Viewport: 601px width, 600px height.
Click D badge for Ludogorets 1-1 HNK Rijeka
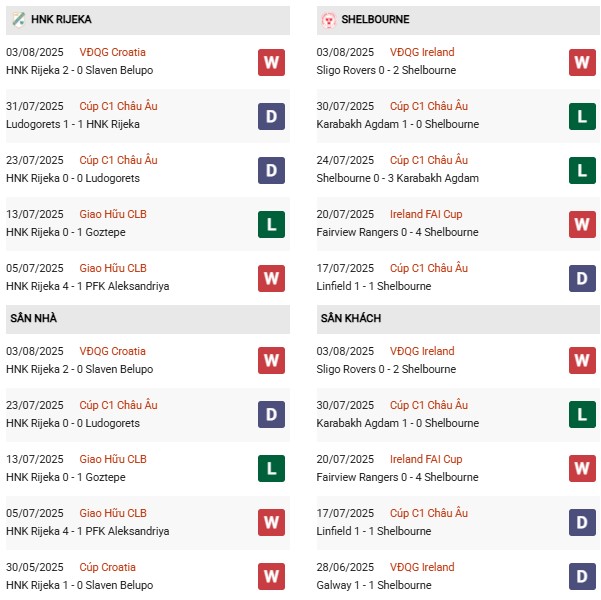click(271, 116)
